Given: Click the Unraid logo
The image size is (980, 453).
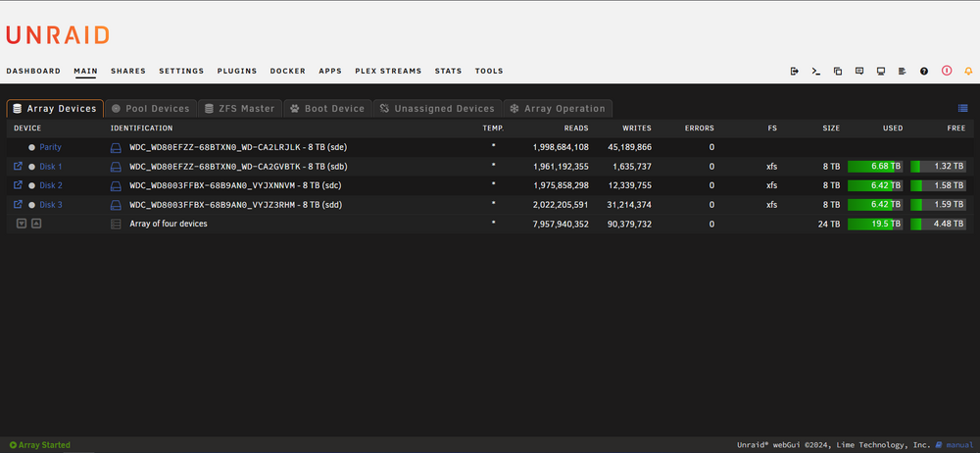Looking at the screenshot, I should [x=58, y=35].
